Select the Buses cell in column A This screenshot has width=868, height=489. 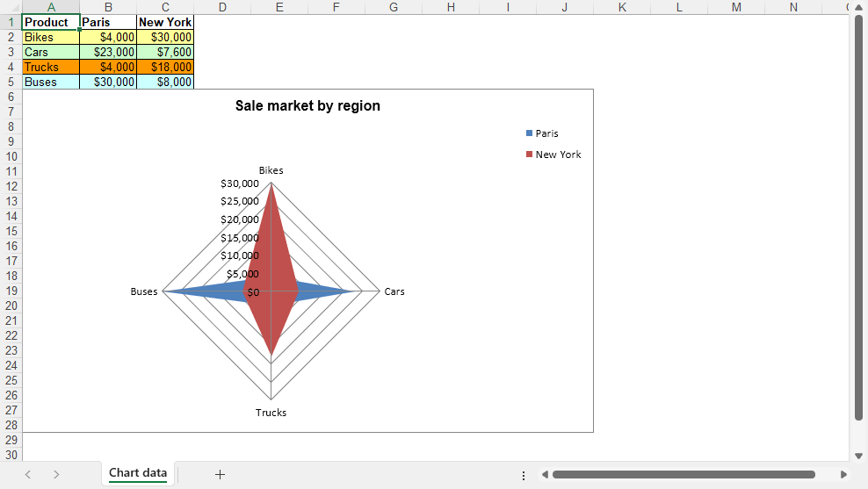pos(51,82)
